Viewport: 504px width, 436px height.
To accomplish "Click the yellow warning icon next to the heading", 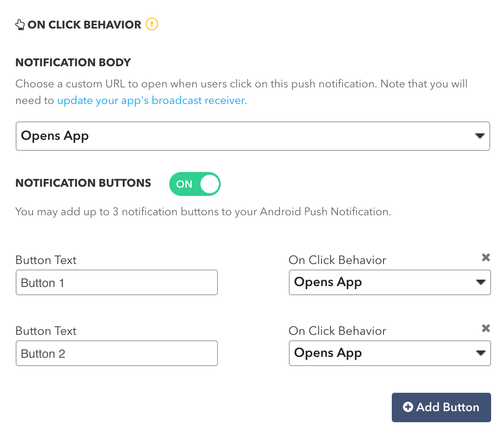I will (x=152, y=24).
